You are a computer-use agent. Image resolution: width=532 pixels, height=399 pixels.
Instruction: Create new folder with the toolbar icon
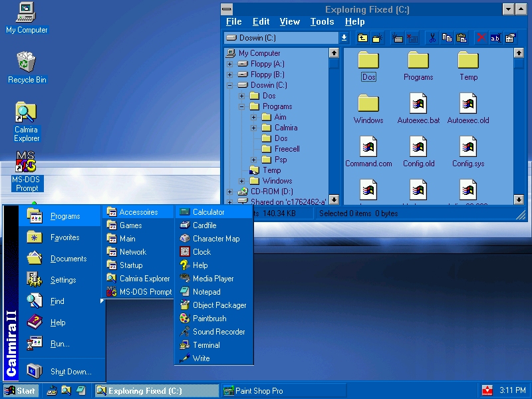click(x=377, y=38)
